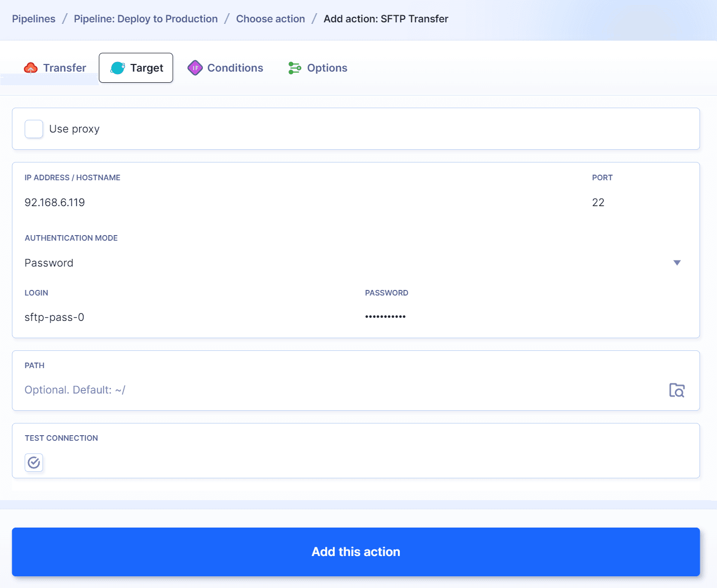Expand the Password authentication selector

[x=677, y=263]
